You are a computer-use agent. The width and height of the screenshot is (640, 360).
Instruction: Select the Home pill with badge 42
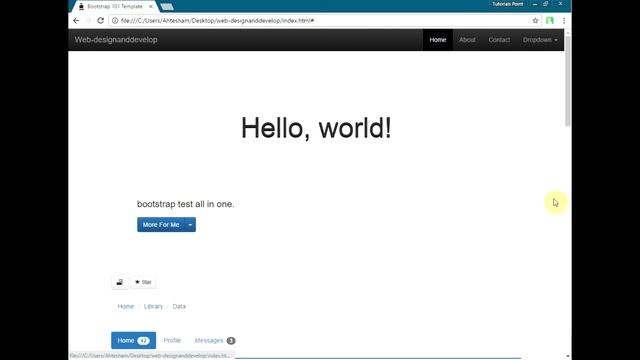[133, 340]
